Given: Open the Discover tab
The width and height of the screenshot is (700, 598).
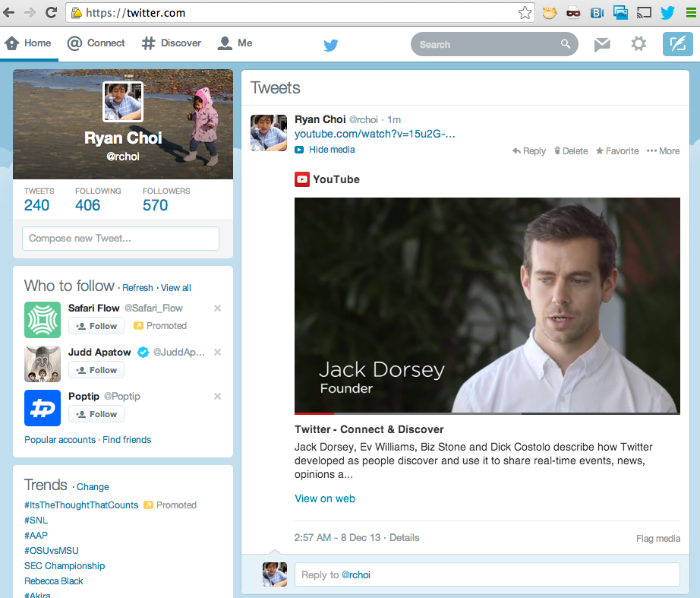Looking at the screenshot, I should coord(172,43).
